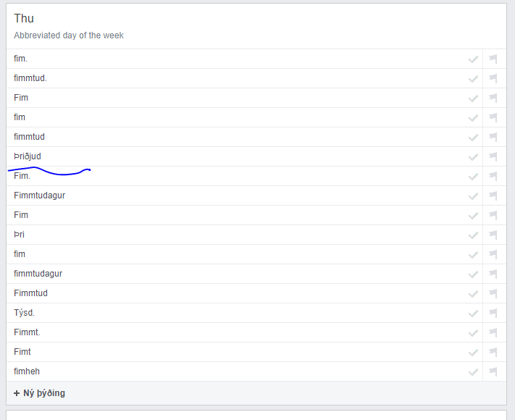Click the flag next to "Týsd."
Viewport: 515px width, 420px height.
[493, 314]
